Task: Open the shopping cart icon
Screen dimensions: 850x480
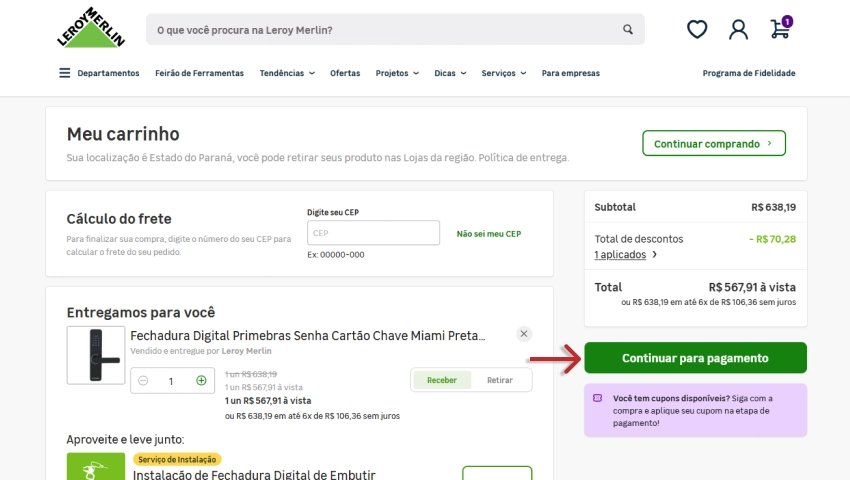Action: click(781, 28)
